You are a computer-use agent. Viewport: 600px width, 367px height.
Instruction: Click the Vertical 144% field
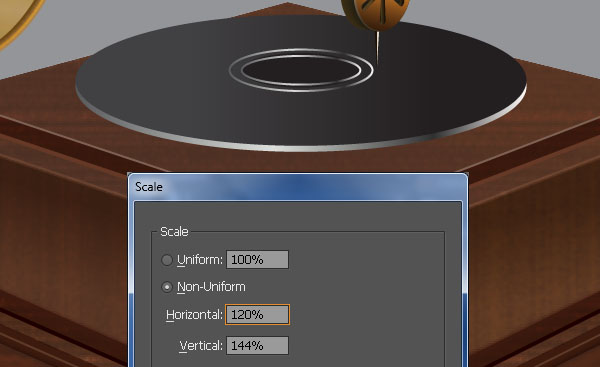pos(257,346)
